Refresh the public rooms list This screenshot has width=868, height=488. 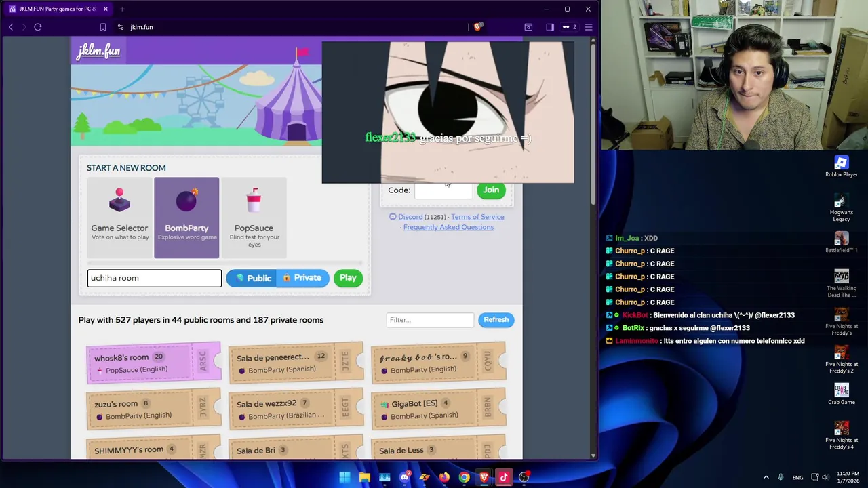(496, 320)
